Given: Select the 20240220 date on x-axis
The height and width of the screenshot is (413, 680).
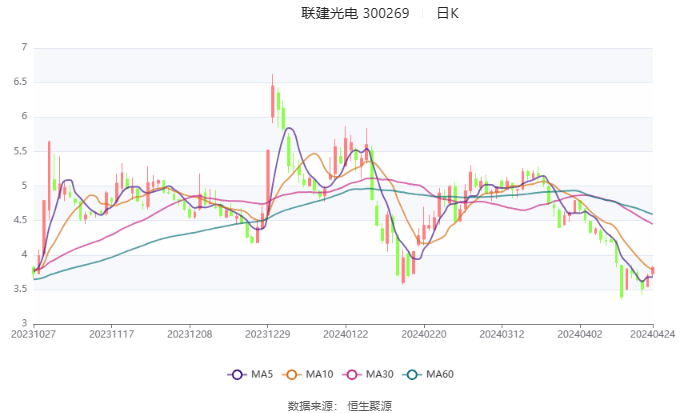Looking at the screenshot, I should click(424, 335).
